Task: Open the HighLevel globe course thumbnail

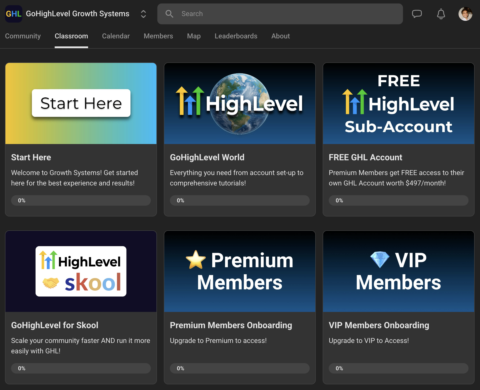Action: point(240,103)
